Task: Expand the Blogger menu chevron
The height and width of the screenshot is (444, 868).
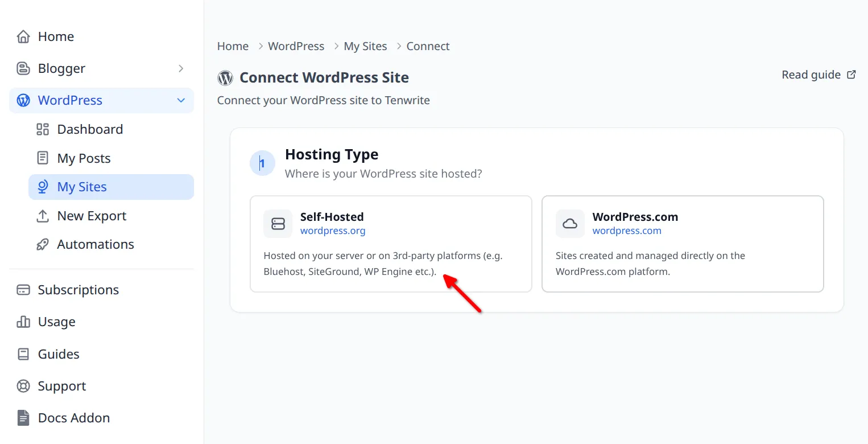Action: click(181, 68)
